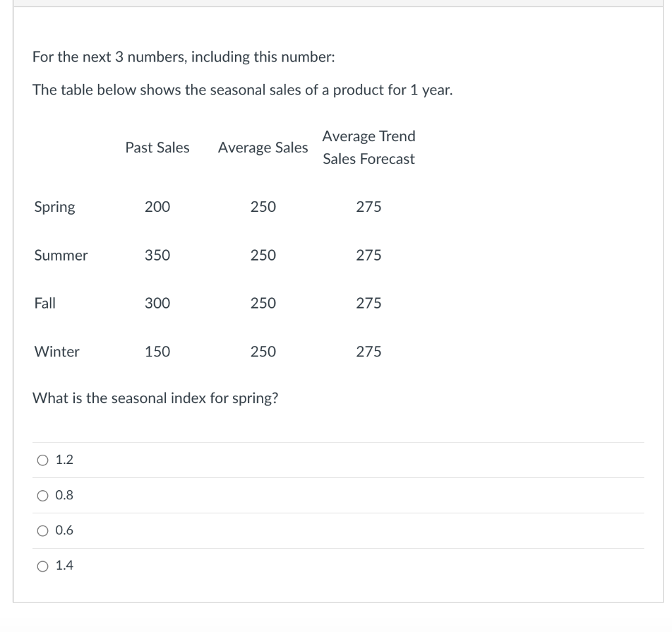Click the Fall past sales value 300

point(157,303)
